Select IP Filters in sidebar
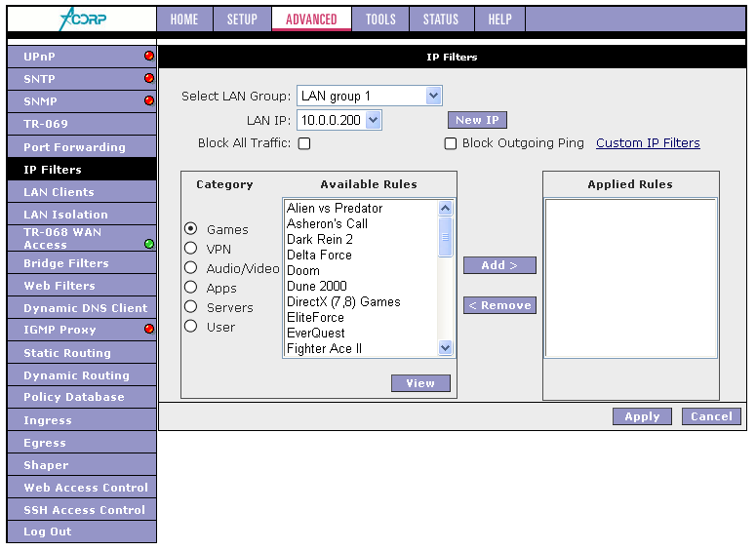756x551 pixels. tap(82, 170)
